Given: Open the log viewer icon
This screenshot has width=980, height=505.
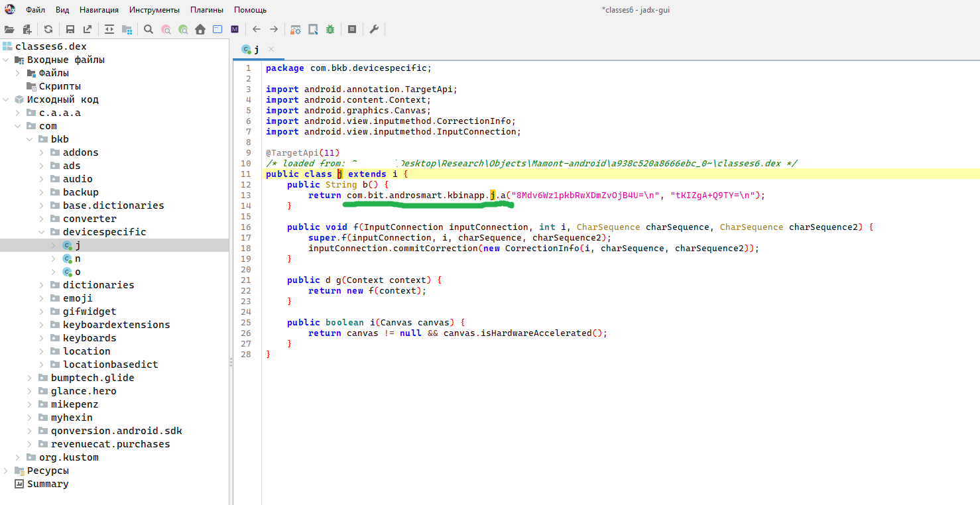Looking at the screenshot, I should coord(352,29).
